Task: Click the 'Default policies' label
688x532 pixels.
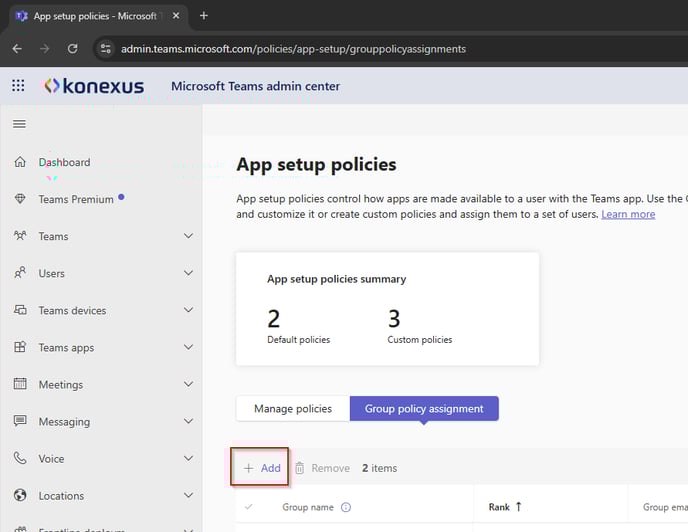Action: pos(298,340)
